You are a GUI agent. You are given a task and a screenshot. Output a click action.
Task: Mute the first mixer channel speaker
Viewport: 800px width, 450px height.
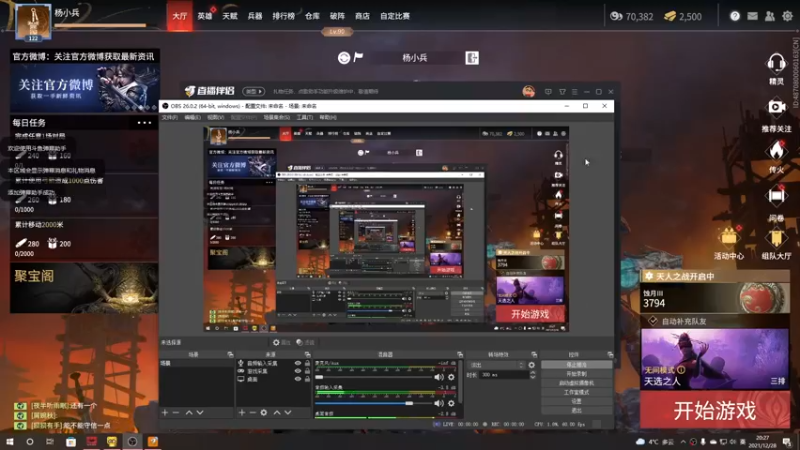(439, 378)
